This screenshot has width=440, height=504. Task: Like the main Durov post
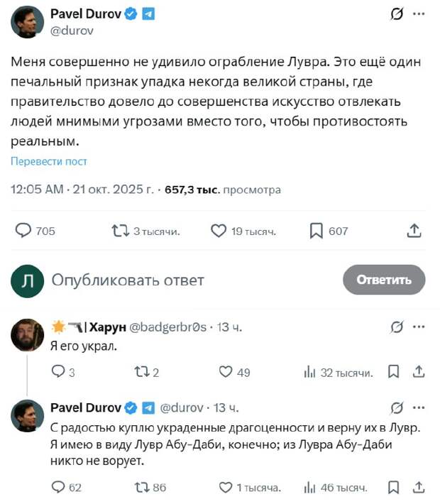click(219, 231)
